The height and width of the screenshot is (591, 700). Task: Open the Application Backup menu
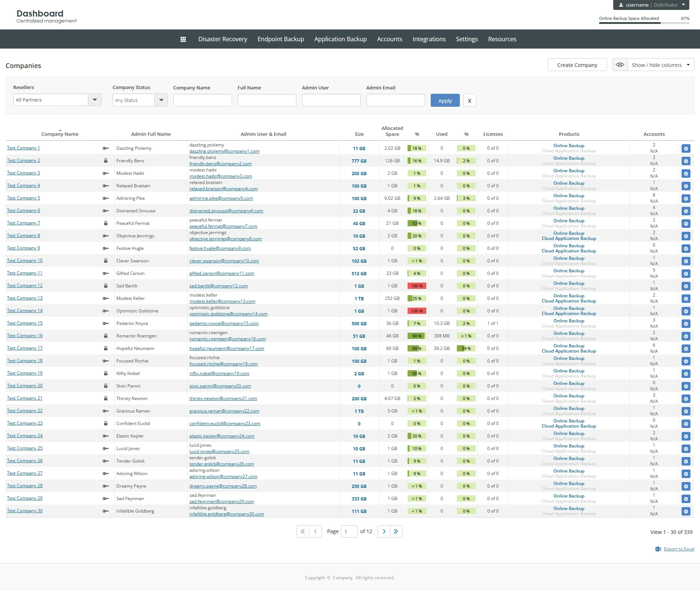pyautogui.click(x=340, y=39)
